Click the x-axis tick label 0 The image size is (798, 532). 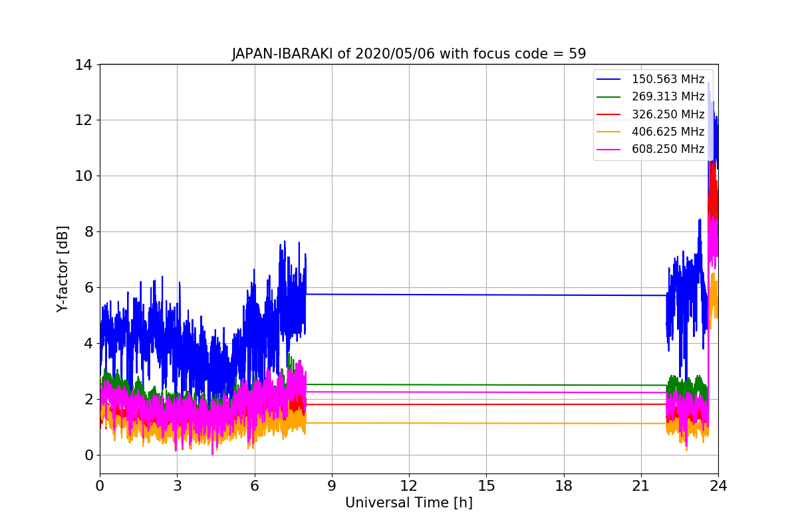tap(100, 486)
